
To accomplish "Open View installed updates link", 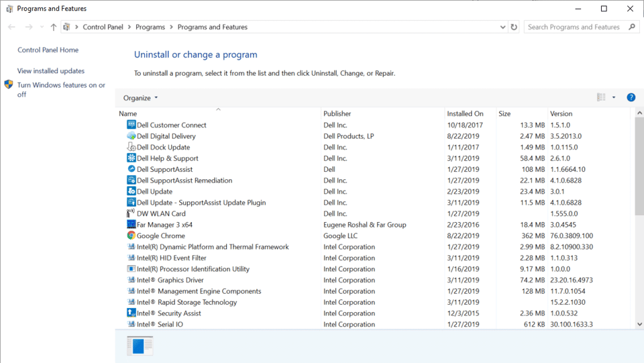I will tap(51, 70).
